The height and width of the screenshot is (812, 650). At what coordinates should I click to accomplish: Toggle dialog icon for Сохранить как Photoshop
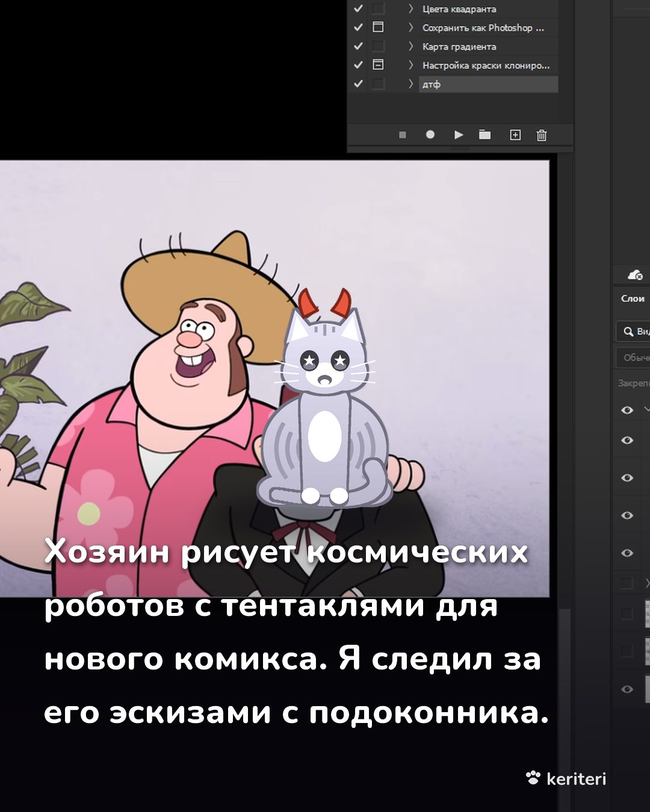pos(378,27)
